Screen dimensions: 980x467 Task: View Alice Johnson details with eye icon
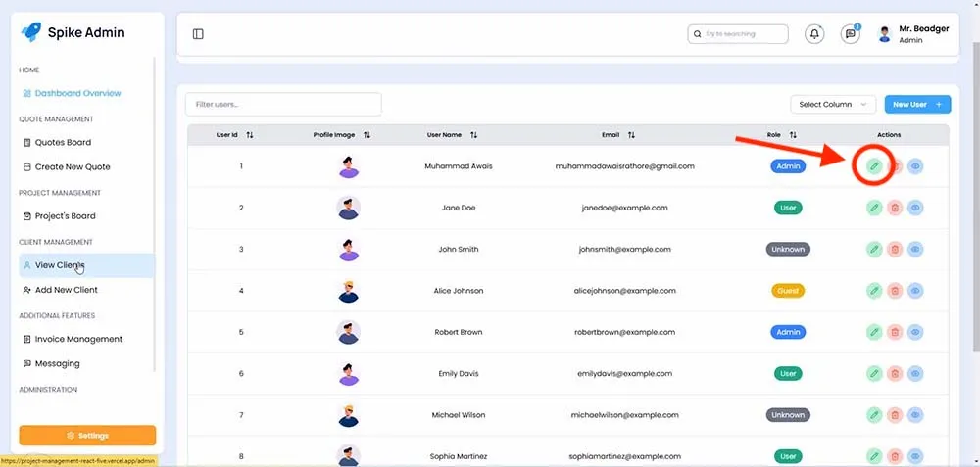[915, 291]
